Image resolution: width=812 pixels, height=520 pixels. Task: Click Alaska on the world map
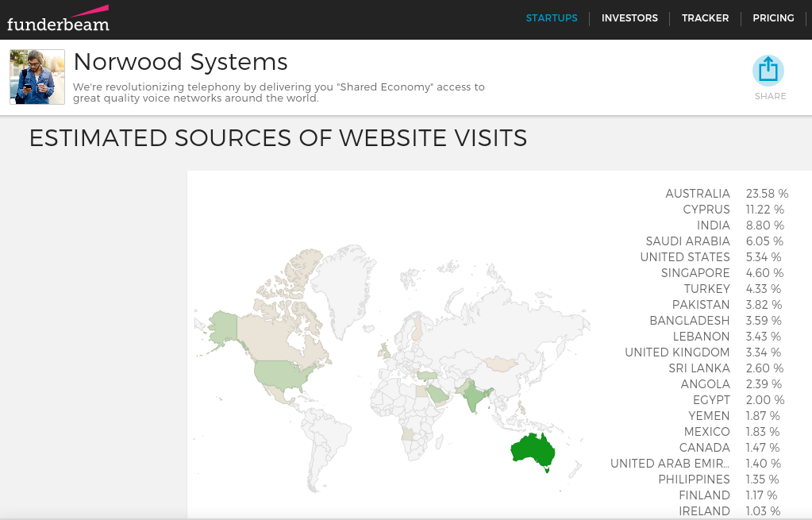tap(223, 327)
